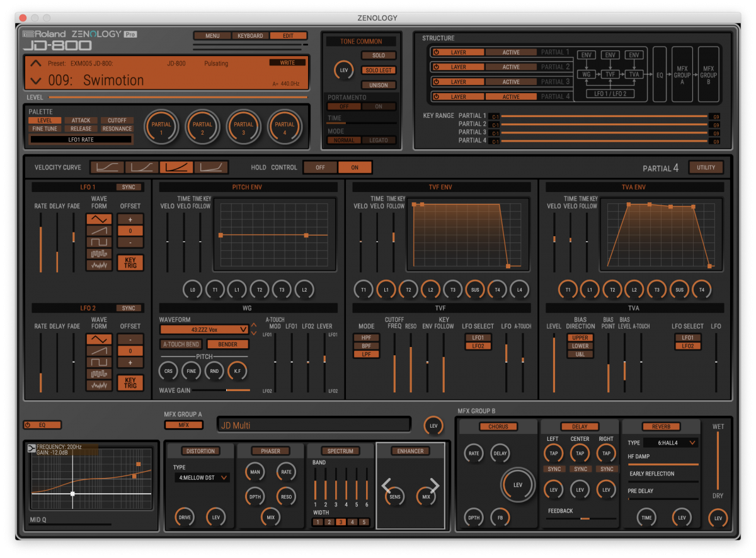Viewport: 756px width, 558px height.
Task: Select TVF mode HPF
Action: (367, 338)
